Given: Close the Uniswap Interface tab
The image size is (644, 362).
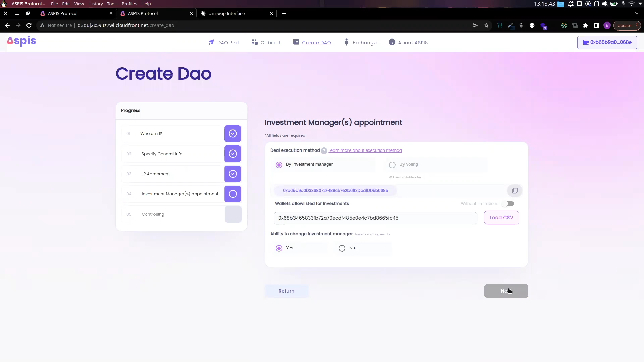Looking at the screenshot, I should click(271, 13).
